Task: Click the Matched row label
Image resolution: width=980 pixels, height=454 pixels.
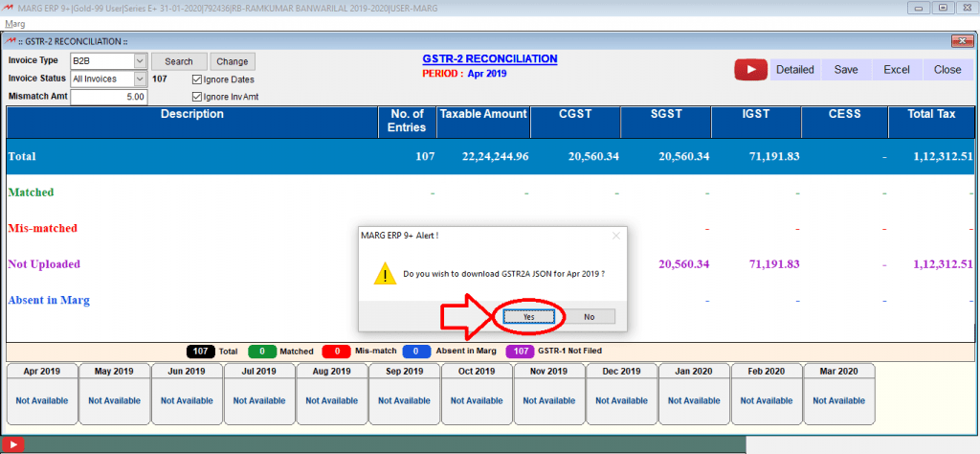Action: (x=32, y=193)
